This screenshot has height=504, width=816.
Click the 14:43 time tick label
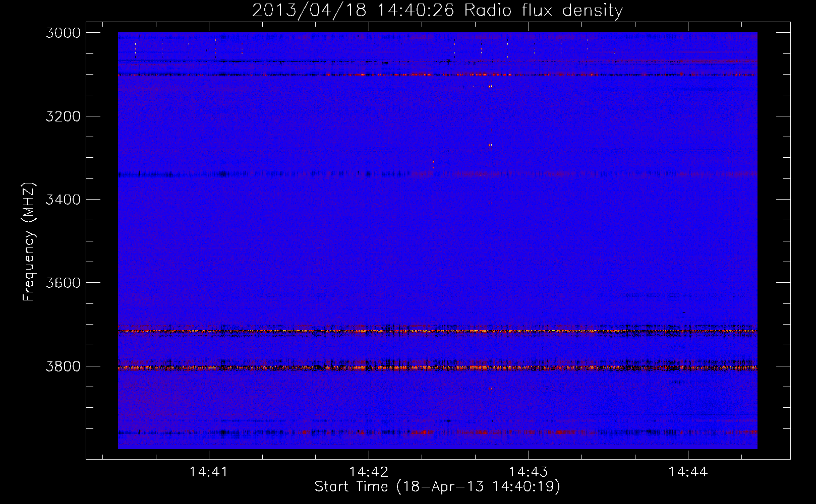529,472
